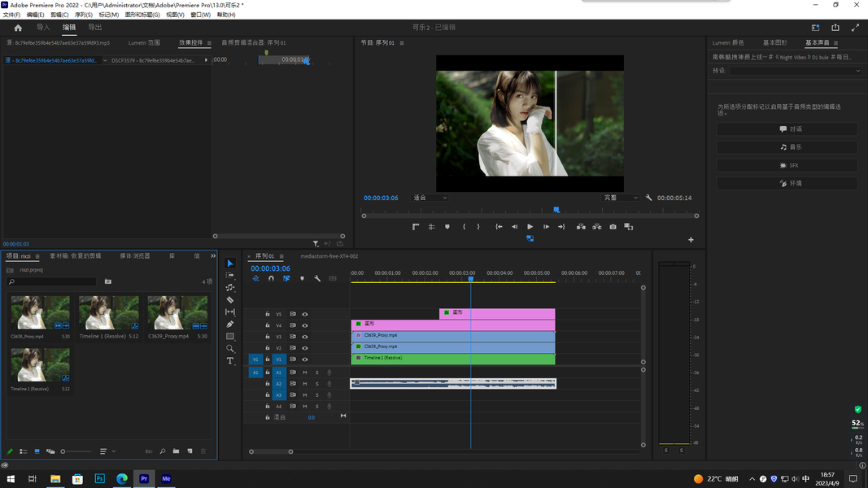Assign 音乐 audio type
This screenshot has width=868, height=488.
pos(787,147)
